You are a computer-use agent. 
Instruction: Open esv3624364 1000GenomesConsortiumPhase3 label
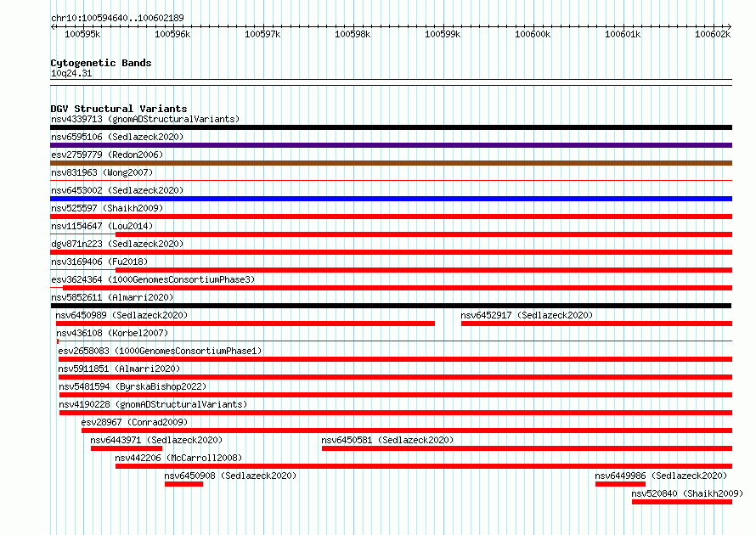click(x=153, y=279)
